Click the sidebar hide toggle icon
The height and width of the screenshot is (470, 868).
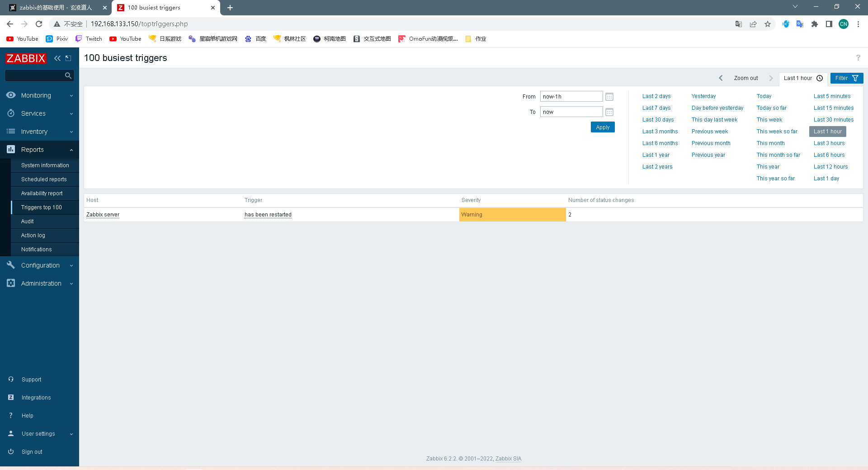coord(68,58)
